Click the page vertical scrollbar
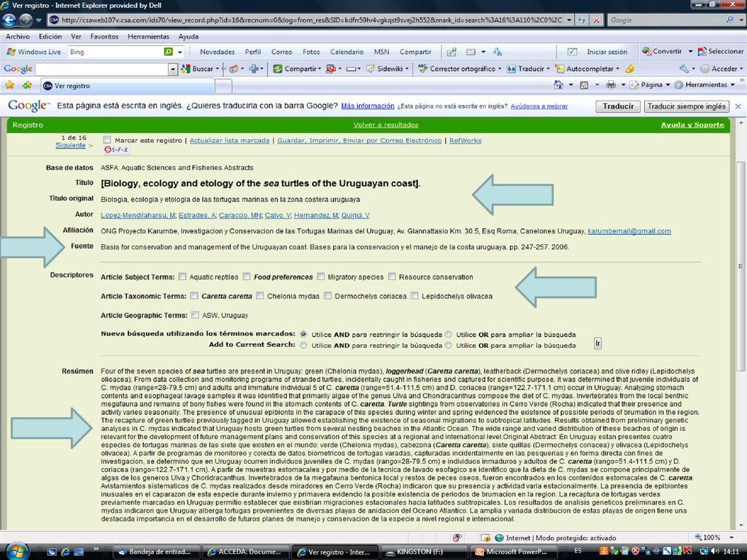 [x=741, y=265]
